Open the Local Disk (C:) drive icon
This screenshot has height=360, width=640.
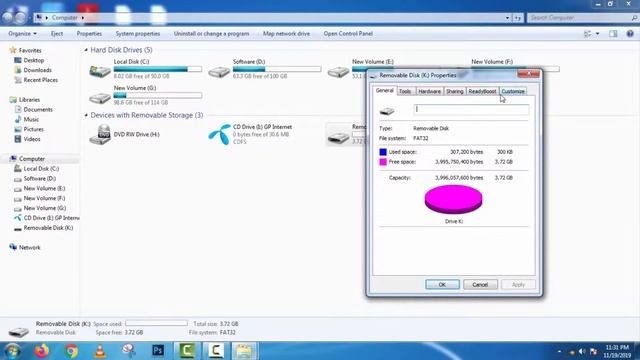[100, 71]
